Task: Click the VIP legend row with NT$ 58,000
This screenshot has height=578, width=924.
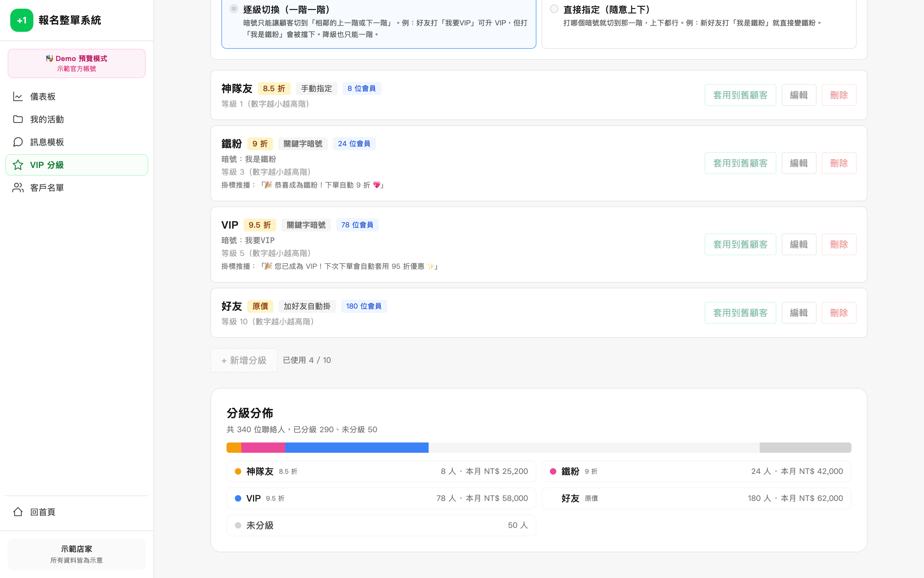Action: point(381,498)
